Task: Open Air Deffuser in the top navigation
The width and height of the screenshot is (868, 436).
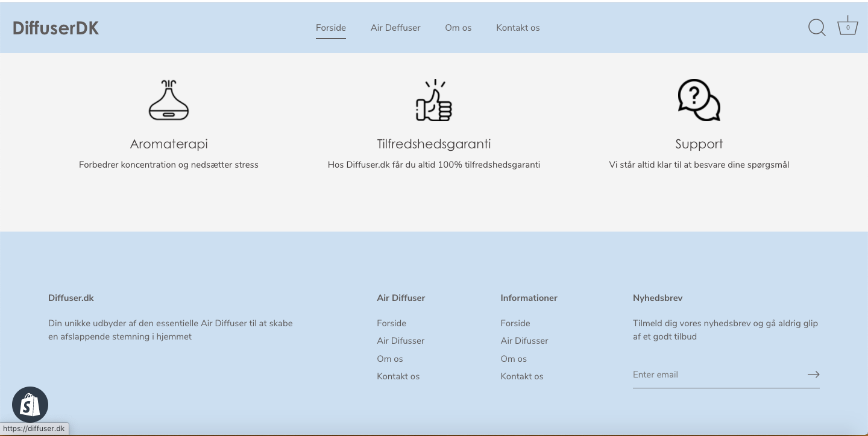Action: (395, 28)
